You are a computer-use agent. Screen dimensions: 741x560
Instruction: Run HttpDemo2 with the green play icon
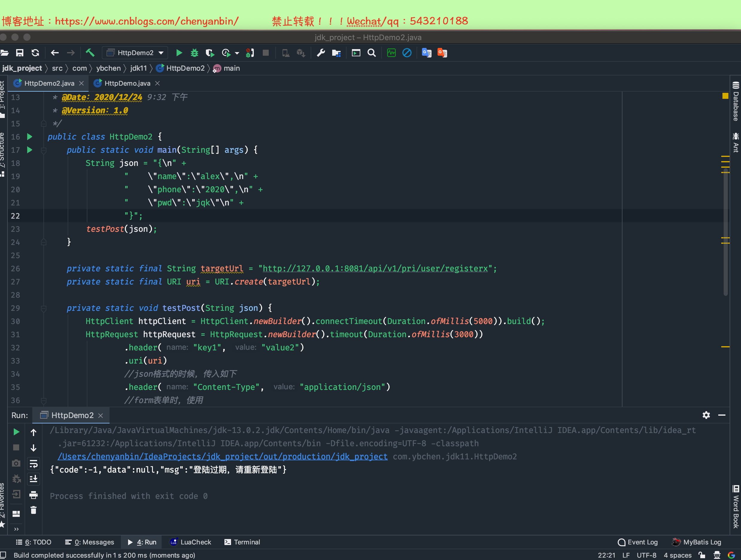(179, 53)
